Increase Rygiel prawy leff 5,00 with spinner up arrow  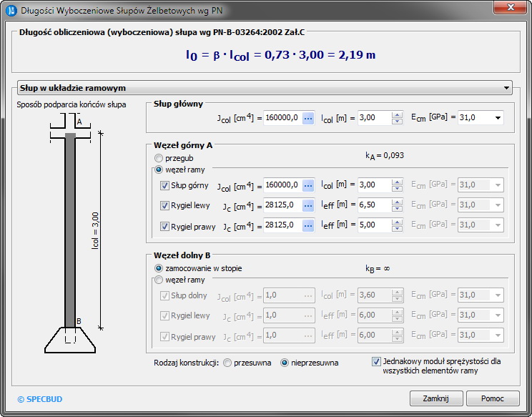click(398, 222)
